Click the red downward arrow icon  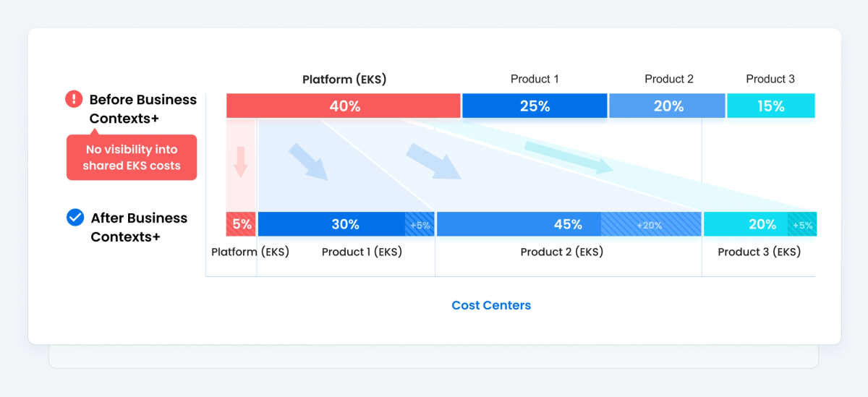(x=241, y=162)
